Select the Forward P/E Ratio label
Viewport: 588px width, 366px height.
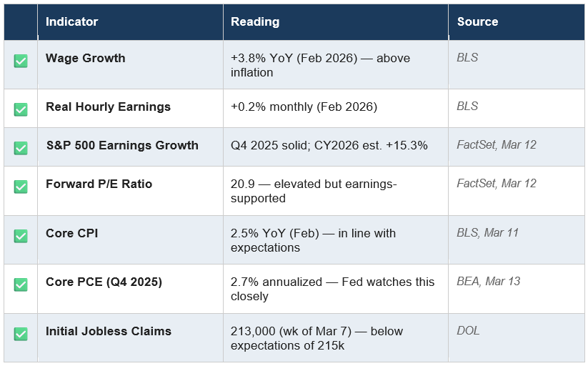(x=99, y=184)
